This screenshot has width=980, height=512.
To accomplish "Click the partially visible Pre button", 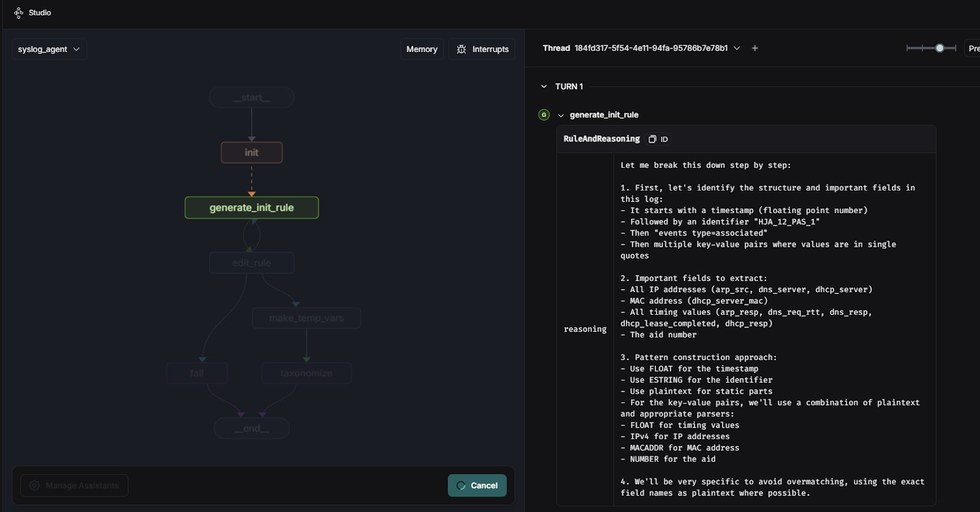I will (973, 48).
